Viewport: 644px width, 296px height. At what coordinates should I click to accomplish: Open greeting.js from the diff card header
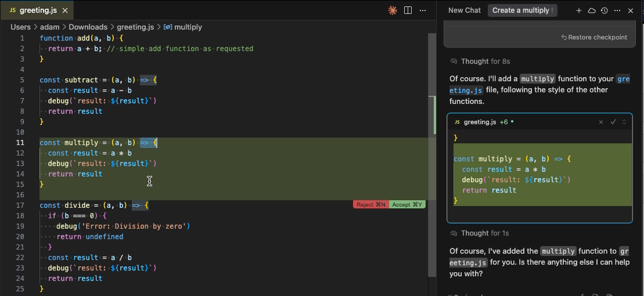click(x=480, y=122)
